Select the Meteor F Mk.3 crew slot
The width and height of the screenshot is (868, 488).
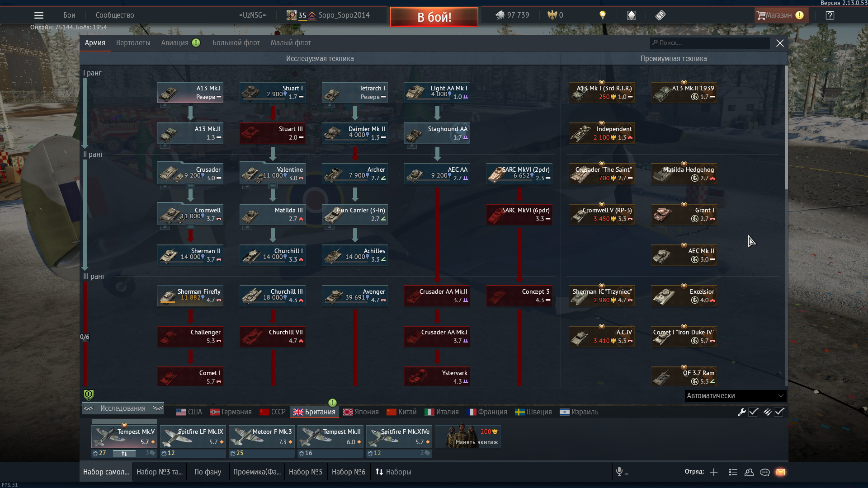point(262,436)
